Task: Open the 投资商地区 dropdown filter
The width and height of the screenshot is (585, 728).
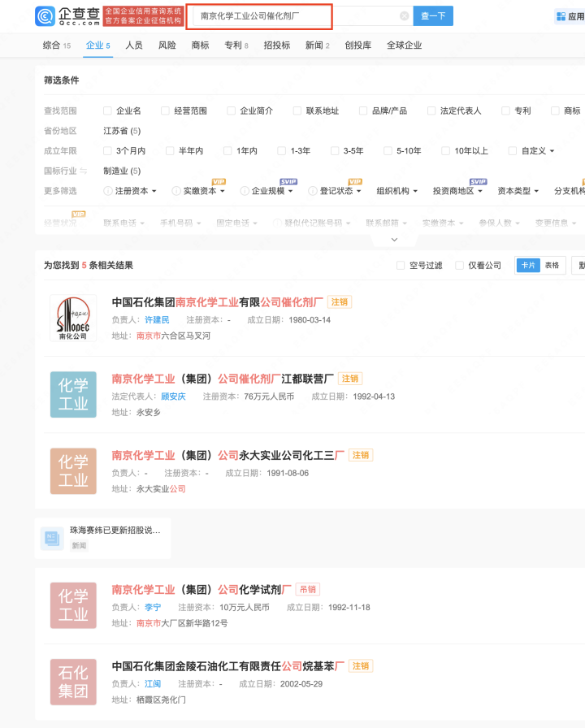Action: [x=457, y=191]
